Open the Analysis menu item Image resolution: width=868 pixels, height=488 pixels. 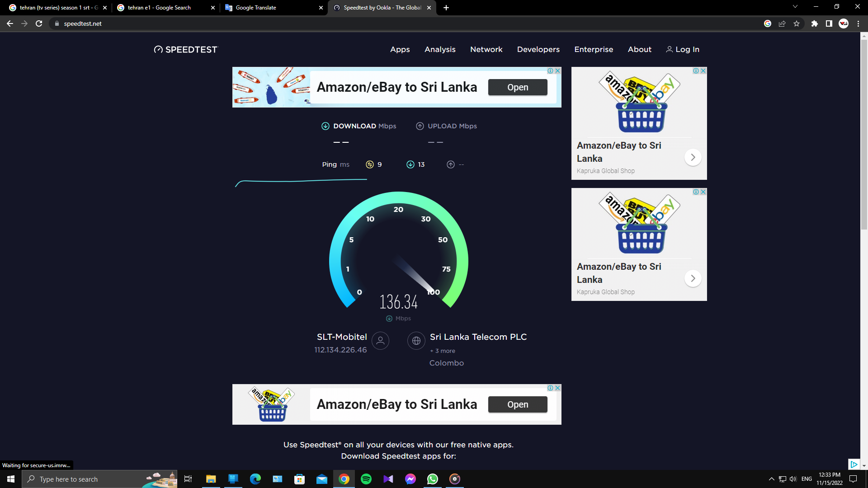coord(440,49)
